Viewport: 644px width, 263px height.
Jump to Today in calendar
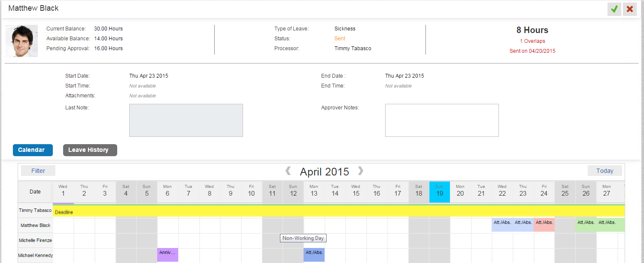pos(605,171)
